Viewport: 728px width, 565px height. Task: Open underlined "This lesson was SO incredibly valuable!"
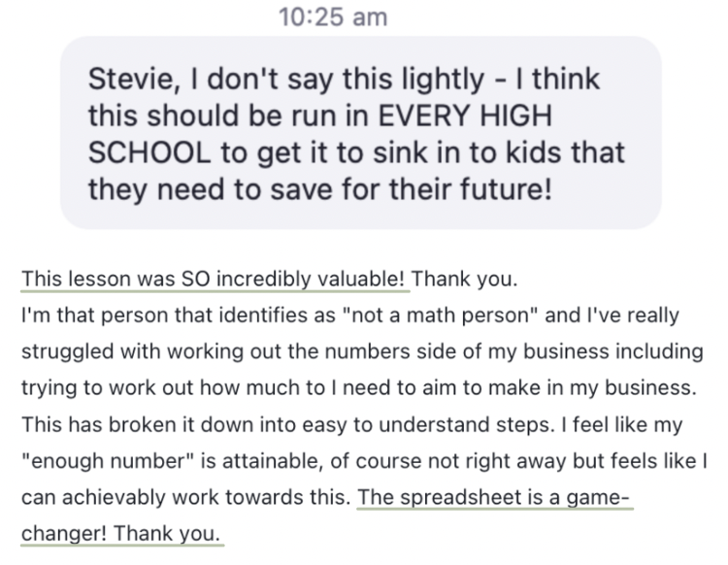pos(215,280)
